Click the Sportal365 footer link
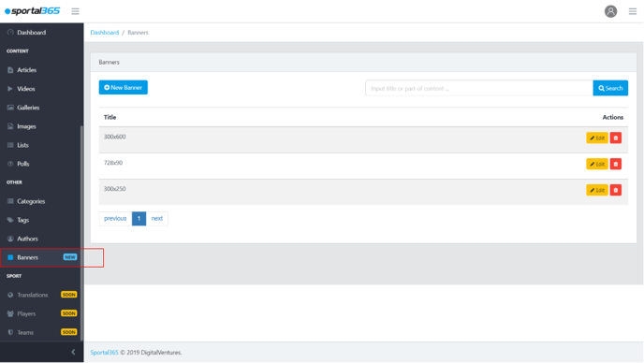This screenshot has height=363, width=644. 104,353
